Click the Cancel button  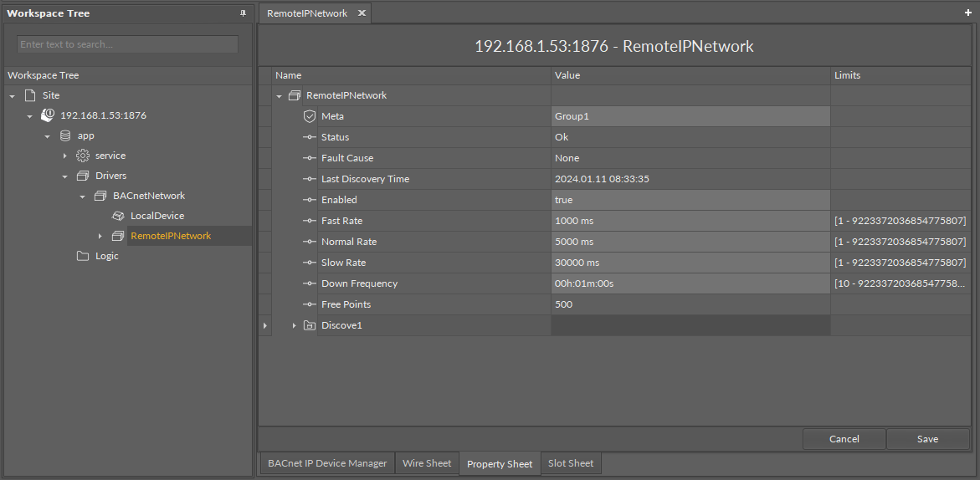[x=844, y=439]
